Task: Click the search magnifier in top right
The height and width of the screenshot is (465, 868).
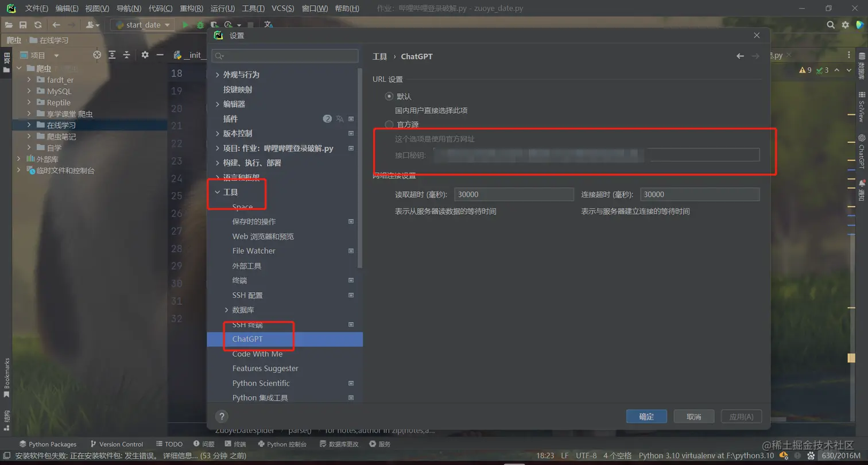Action: 831,25
